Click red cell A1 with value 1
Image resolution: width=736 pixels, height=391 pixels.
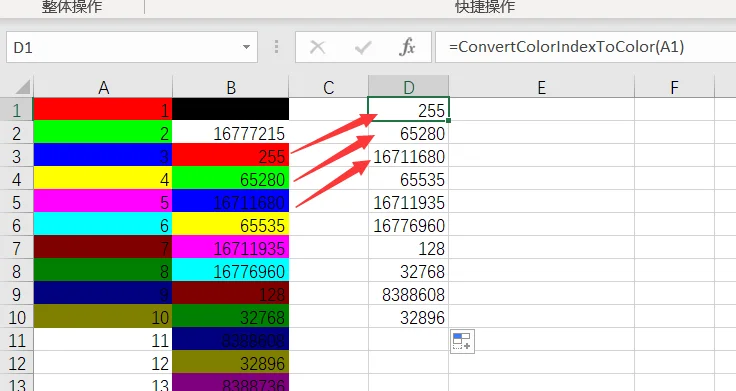[x=103, y=109]
